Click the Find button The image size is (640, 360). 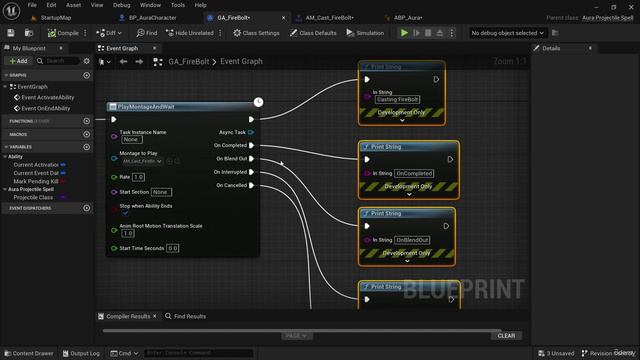(147, 33)
